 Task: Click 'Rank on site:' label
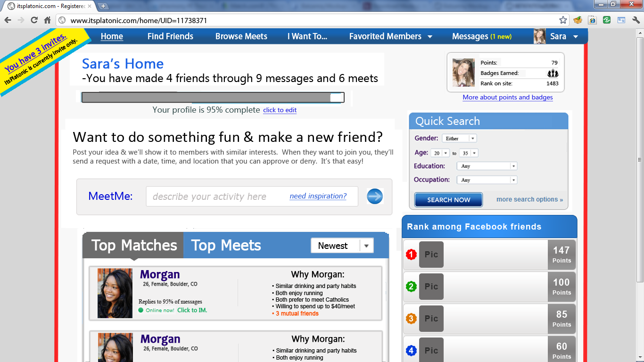point(496,83)
